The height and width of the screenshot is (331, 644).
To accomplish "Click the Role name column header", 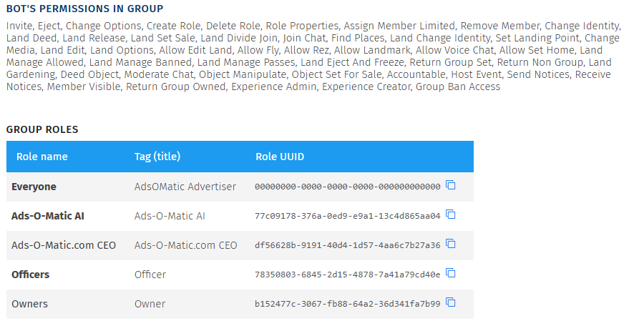I will point(42,157).
